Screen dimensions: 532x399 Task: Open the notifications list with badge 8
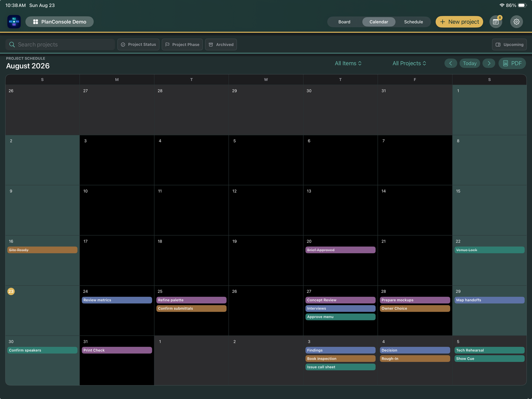click(x=496, y=22)
